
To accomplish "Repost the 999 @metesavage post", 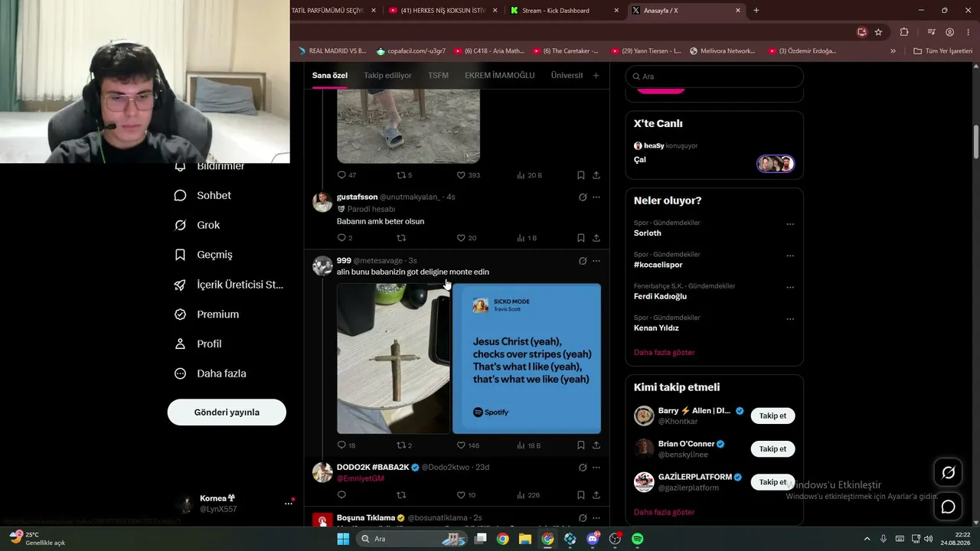I will 400,445.
